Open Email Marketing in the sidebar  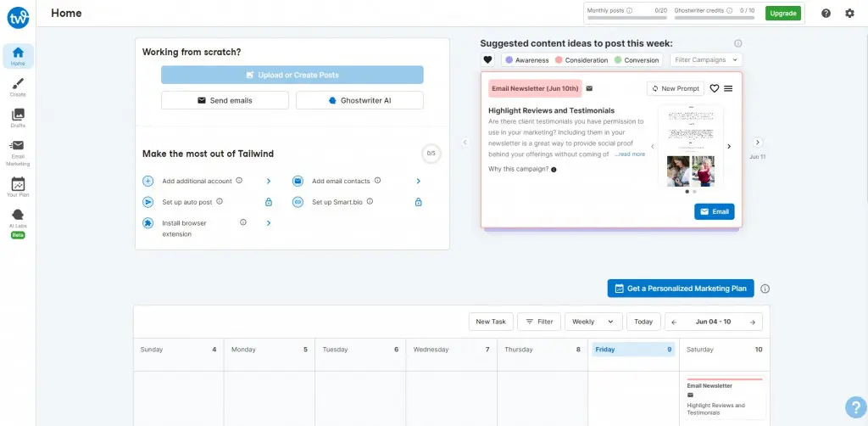(x=18, y=153)
